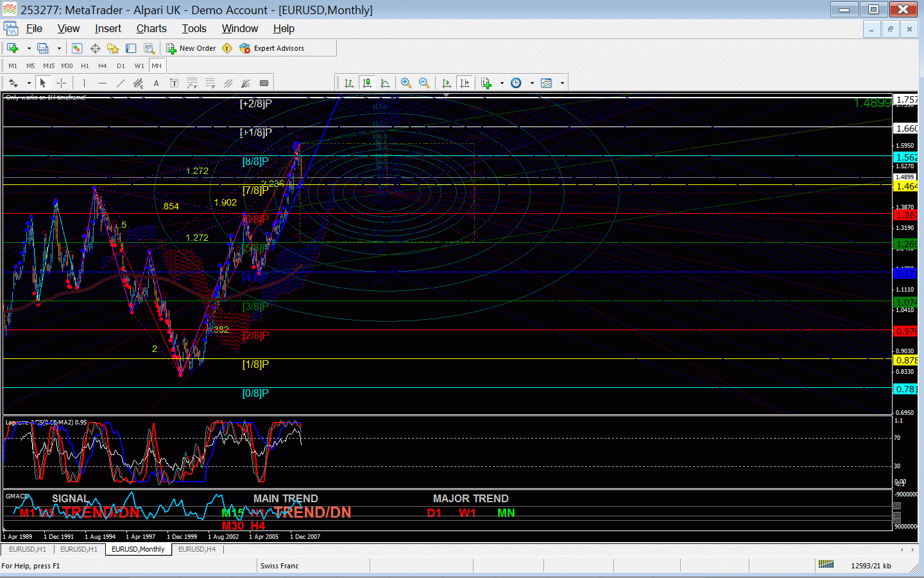924x578 pixels.
Task: Click the New Order button
Action: click(191, 48)
